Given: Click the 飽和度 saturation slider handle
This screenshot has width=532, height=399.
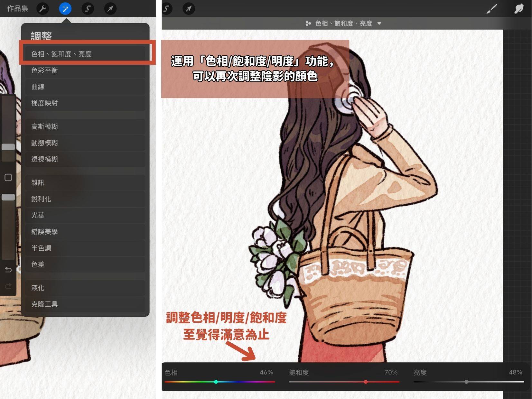Looking at the screenshot, I should (366, 382).
